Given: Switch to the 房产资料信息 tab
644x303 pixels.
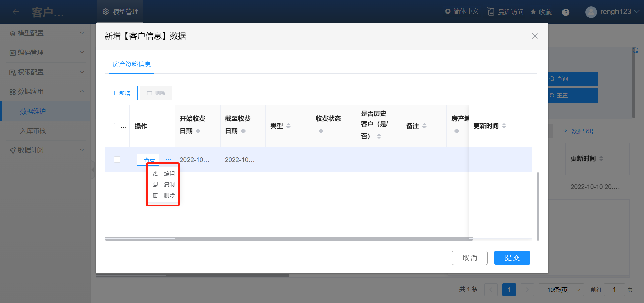Looking at the screenshot, I should pos(131,64).
